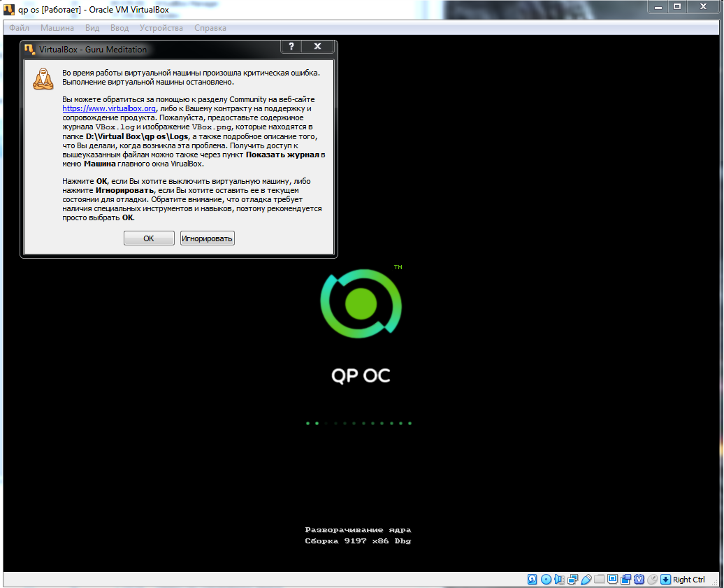Open the Машина menu
Screen dimensions: 724x588
point(57,28)
